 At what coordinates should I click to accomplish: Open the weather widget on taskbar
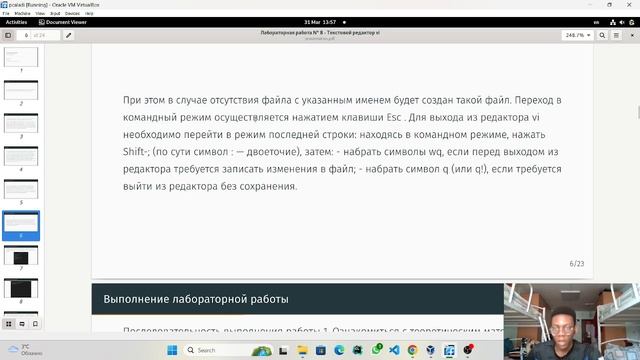point(25,350)
